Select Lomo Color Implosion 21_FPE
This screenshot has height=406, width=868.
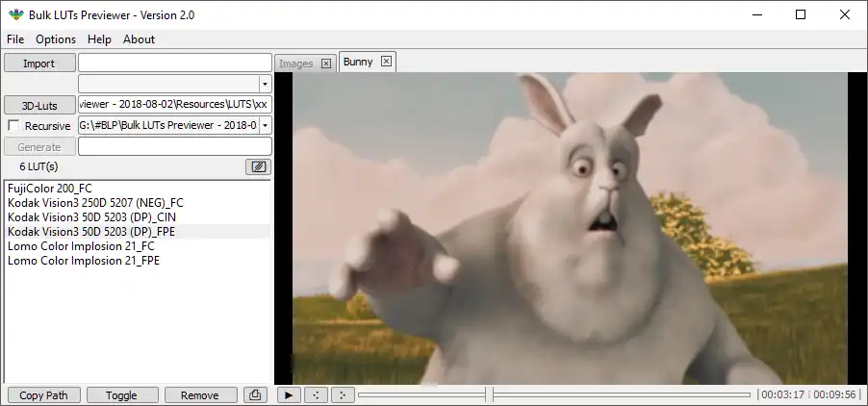[138, 261]
